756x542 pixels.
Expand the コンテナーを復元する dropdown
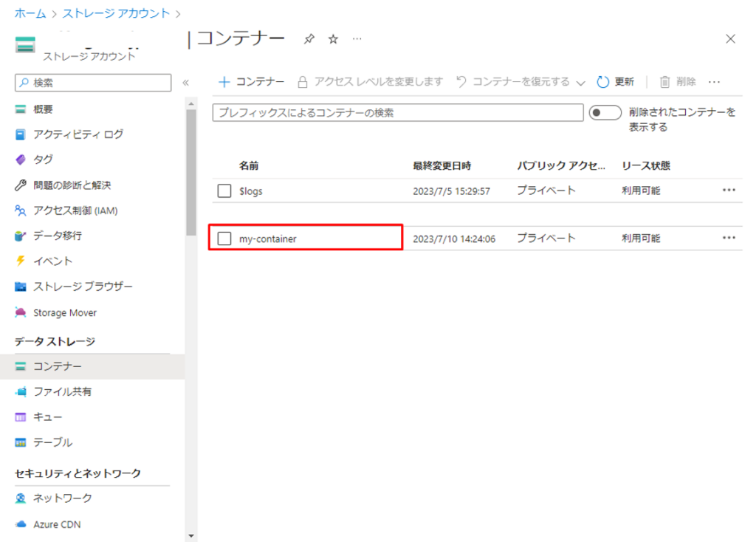tap(580, 83)
